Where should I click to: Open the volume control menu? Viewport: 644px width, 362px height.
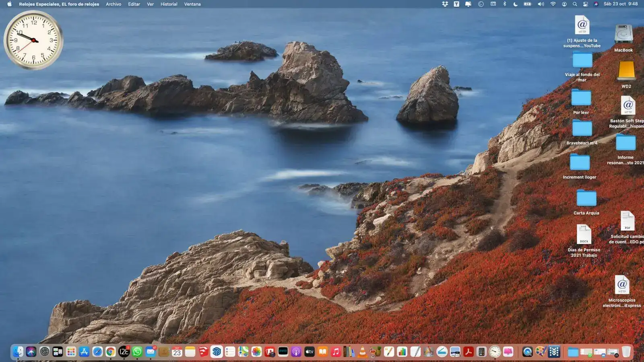point(541,4)
